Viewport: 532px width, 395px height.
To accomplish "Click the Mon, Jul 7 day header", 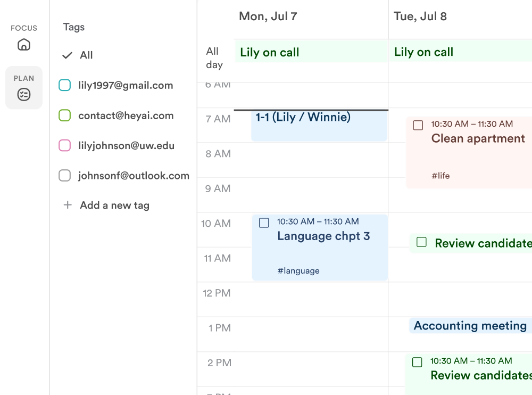I will 268,17.
